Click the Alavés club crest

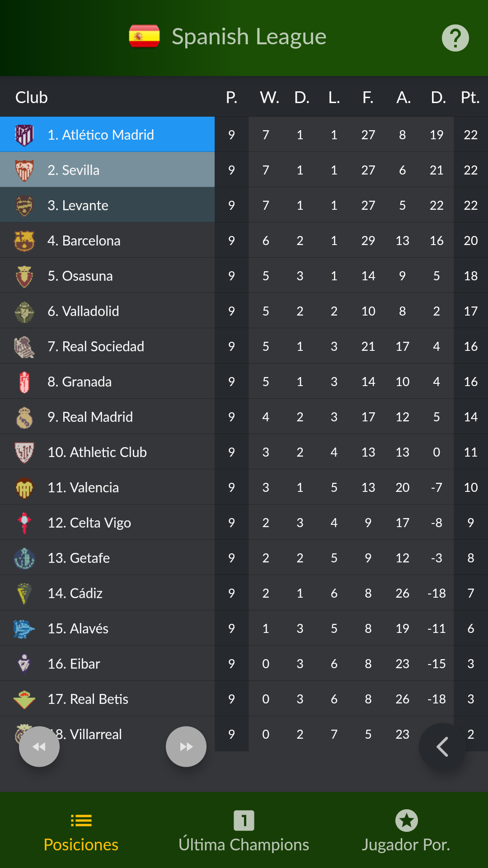tap(24, 628)
